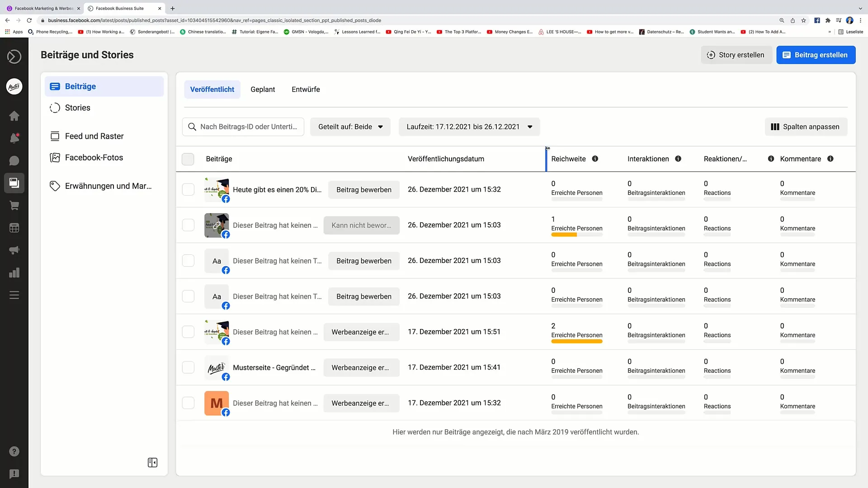
Task: Click Beitrag erstellen button
Action: click(816, 55)
